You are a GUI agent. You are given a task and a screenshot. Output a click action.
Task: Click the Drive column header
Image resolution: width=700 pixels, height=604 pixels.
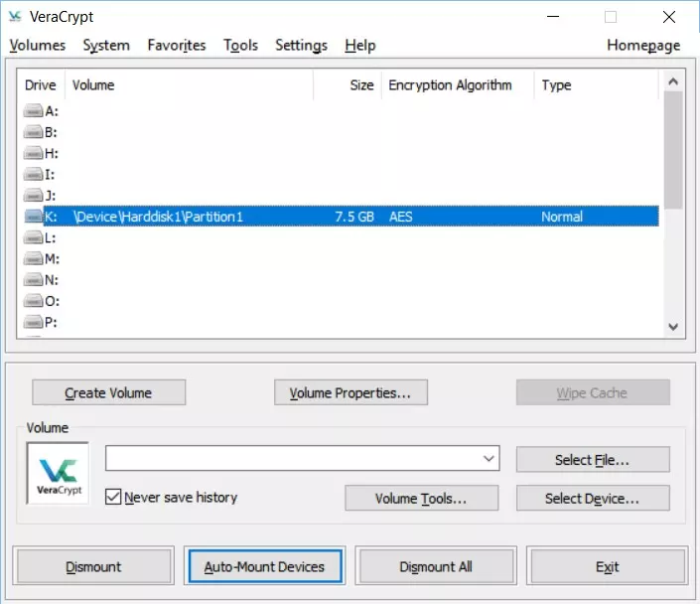[41, 84]
